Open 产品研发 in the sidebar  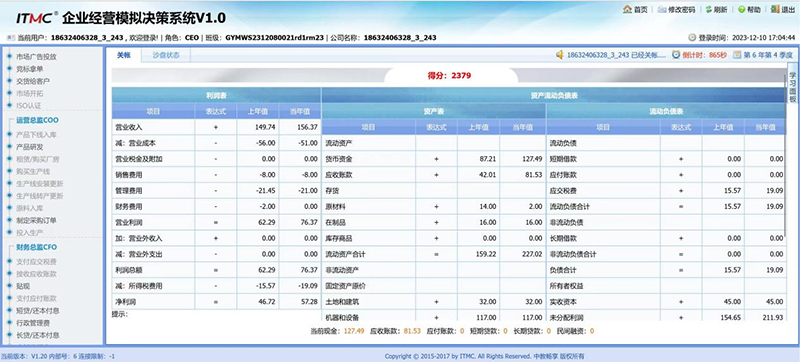(30, 147)
